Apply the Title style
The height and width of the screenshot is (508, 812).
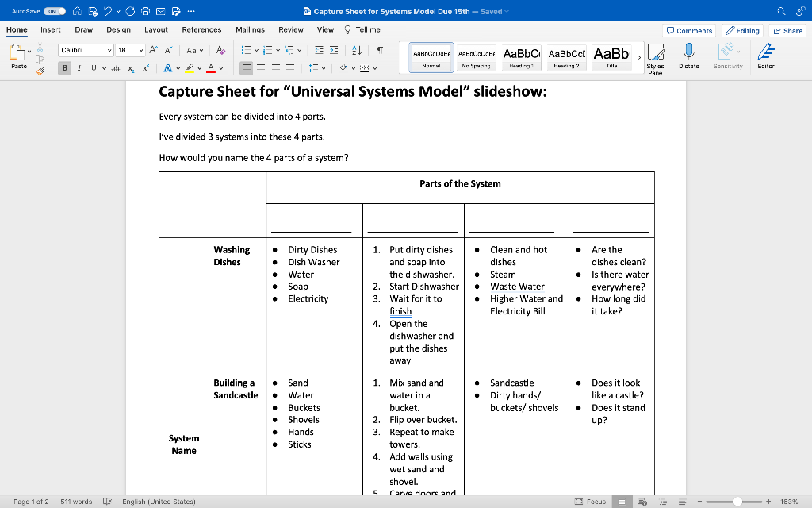click(611, 57)
